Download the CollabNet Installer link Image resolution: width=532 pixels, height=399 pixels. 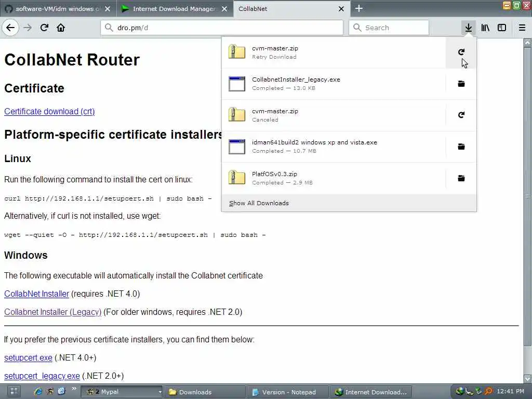37,294
